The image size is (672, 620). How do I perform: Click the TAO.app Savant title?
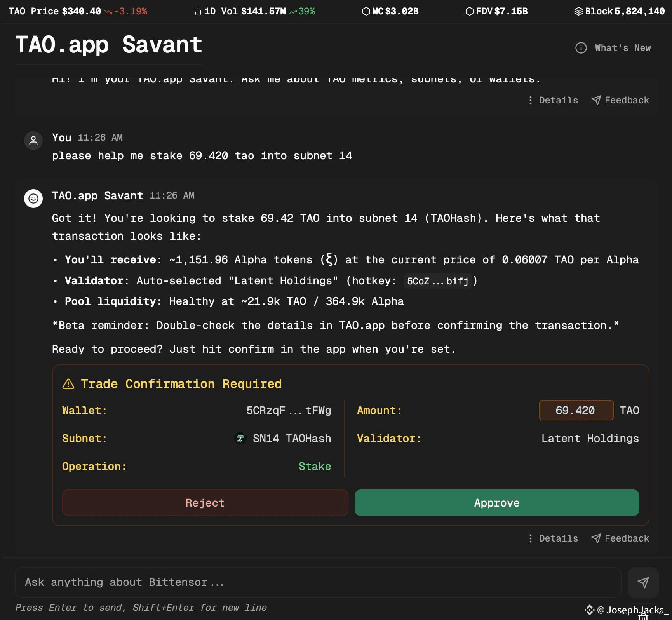point(109,45)
